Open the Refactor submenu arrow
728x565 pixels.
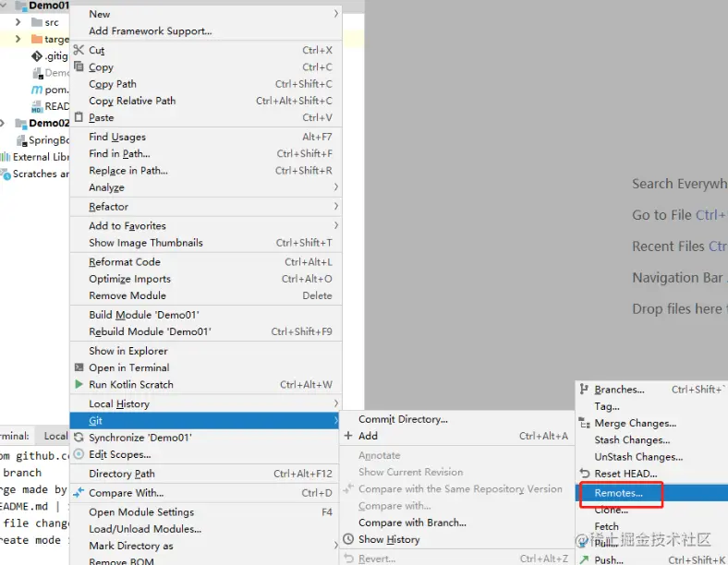pos(336,206)
